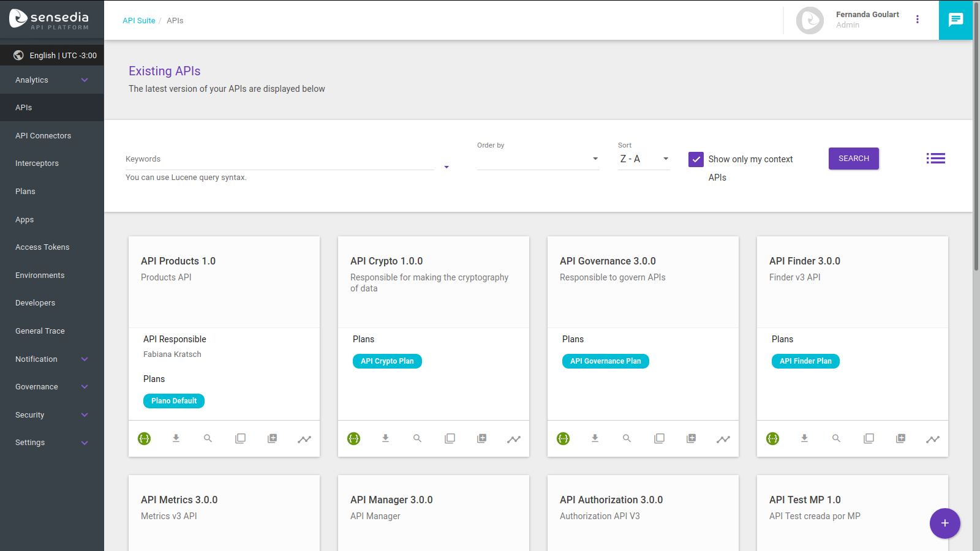The width and height of the screenshot is (980, 551).
Task: Open the chat bubble icon at top right
Action: coord(956,20)
